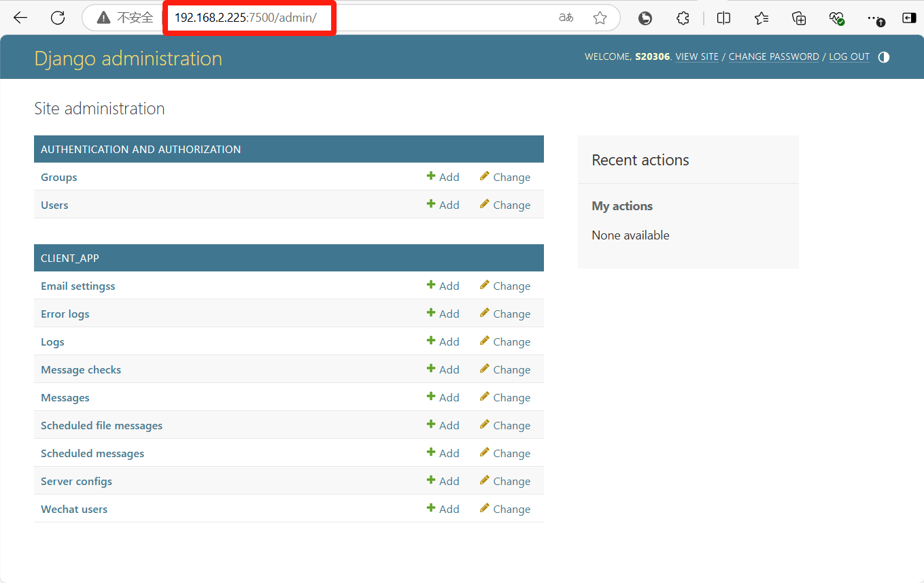Toggle Django admin light/dark theme
This screenshot has width=924, height=583.
(x=884, y=57)
